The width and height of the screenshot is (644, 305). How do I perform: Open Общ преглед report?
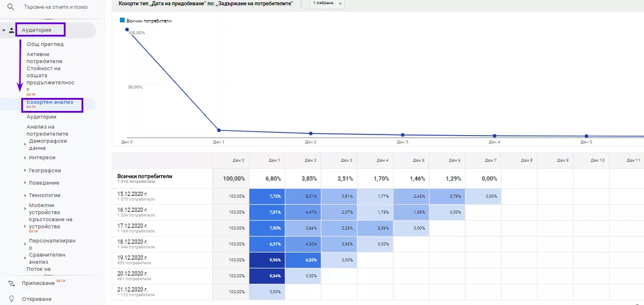tap(45, 44)
